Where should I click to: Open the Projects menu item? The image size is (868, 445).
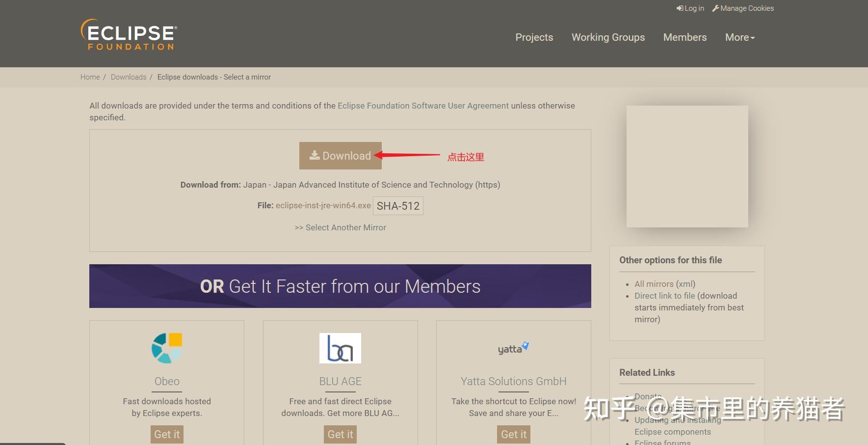click(x=534, y=37)
